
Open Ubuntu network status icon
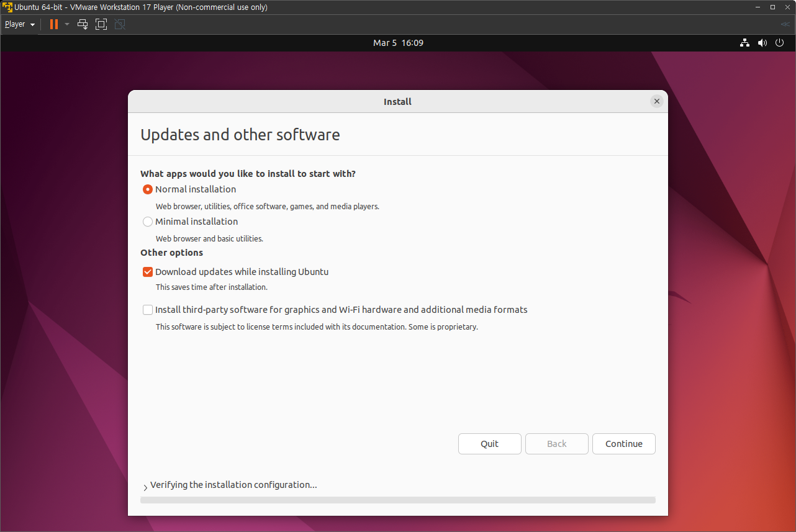point(744,43)
